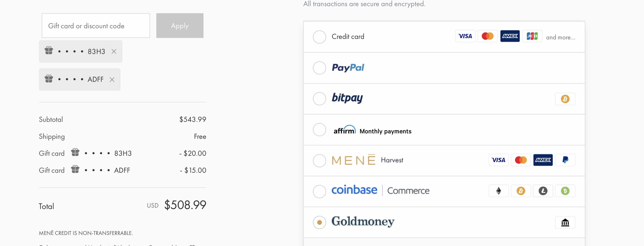
Task: Click the selected Goldmoney radio button
Action: click(319, 222)
